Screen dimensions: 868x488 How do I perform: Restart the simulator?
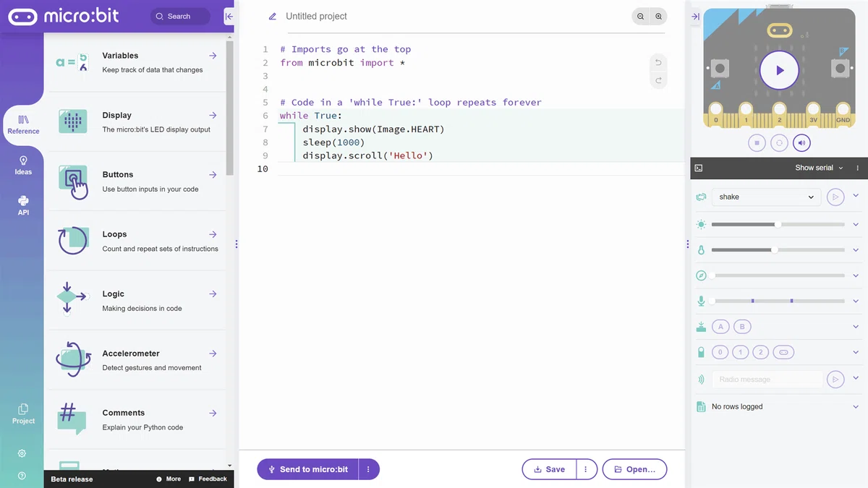coord(779,143)
